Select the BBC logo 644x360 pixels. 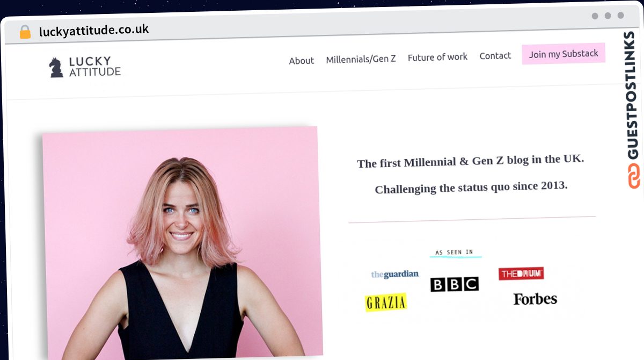click(455, 284)
